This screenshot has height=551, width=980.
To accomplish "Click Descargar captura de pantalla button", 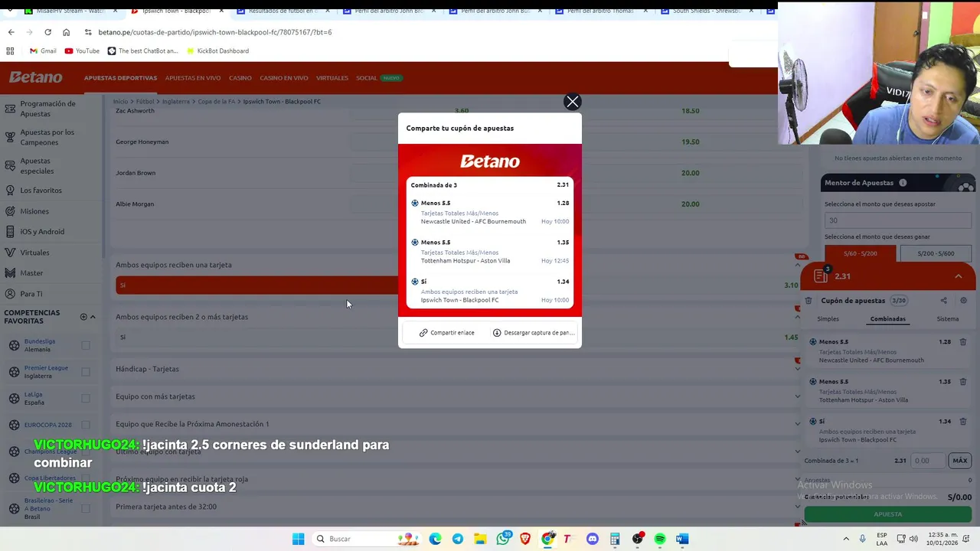I will tap(534, 333).
